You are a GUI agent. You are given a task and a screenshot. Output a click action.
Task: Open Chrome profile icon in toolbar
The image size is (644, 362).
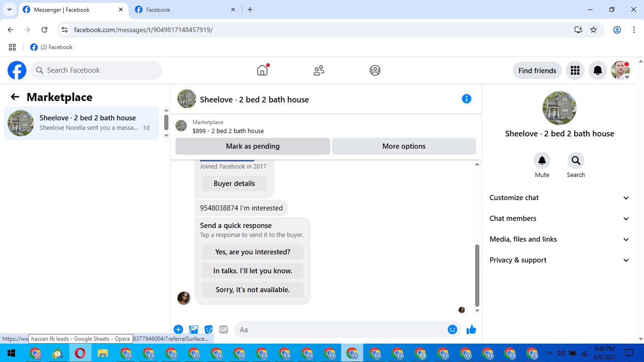(617, 30)
